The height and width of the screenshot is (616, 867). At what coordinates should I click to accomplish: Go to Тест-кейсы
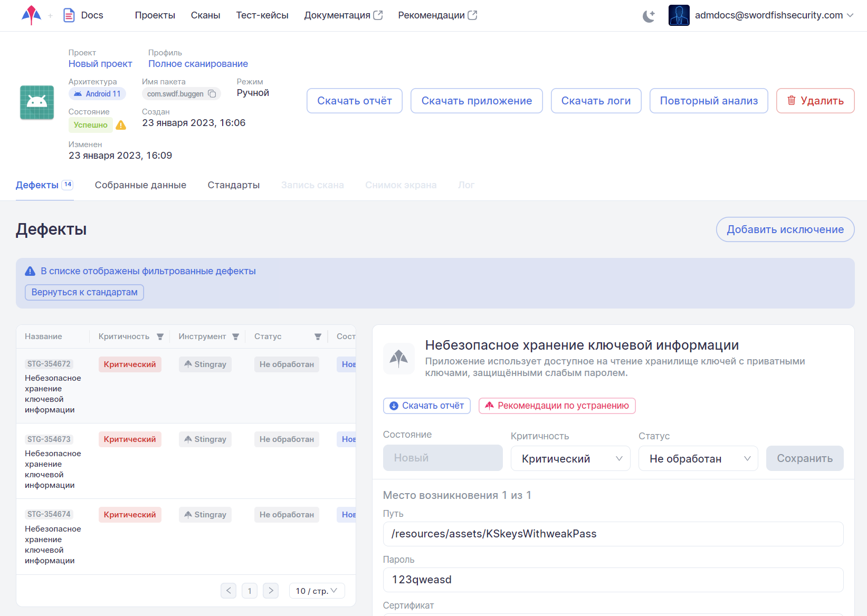pos(262,15)
